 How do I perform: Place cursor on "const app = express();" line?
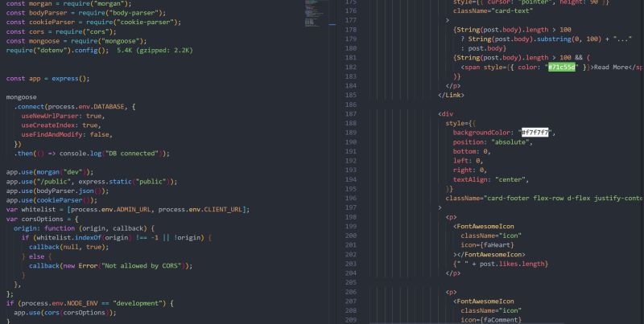(47, 78)
